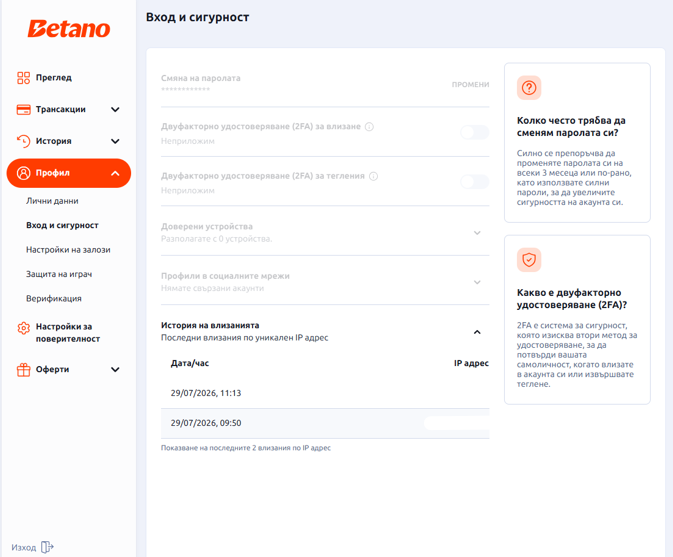Open the Преглед dashboard icon

click(23, 78)
